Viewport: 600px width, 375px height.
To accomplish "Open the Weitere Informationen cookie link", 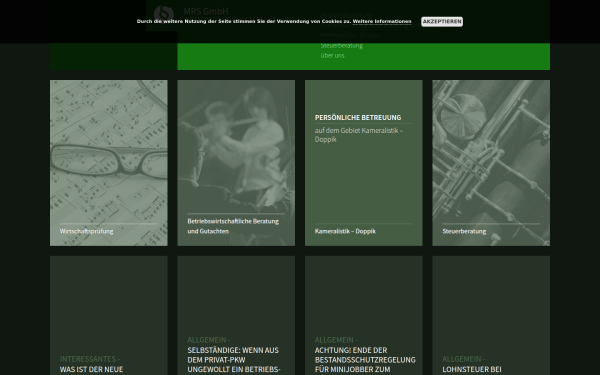I will (382, 21).
